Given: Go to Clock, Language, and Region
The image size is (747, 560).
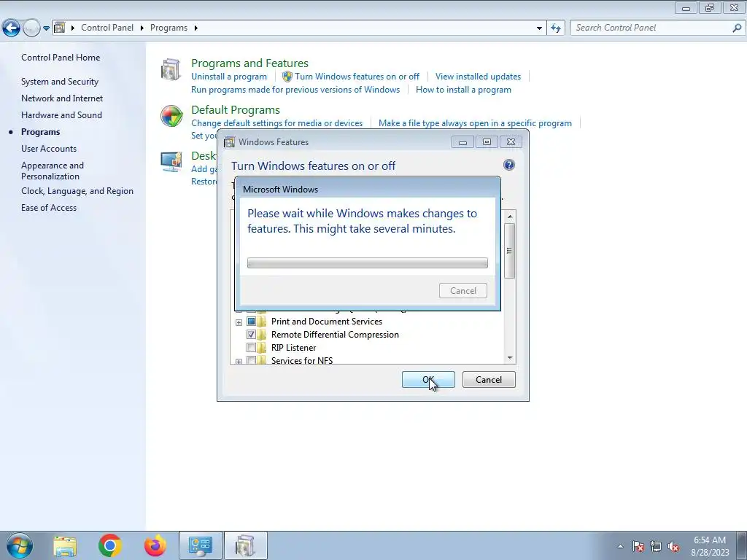Looking at the screenshot, I should (77, 191).
